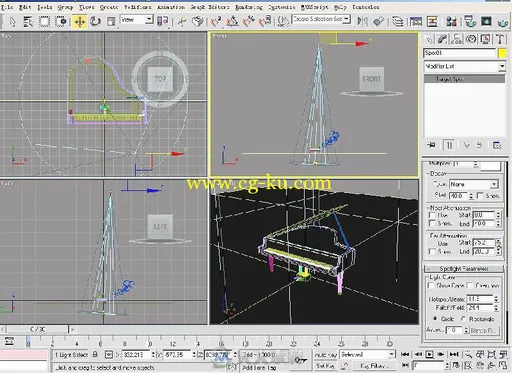Open the Selected key filter dropdown

(x=391, y=354)
